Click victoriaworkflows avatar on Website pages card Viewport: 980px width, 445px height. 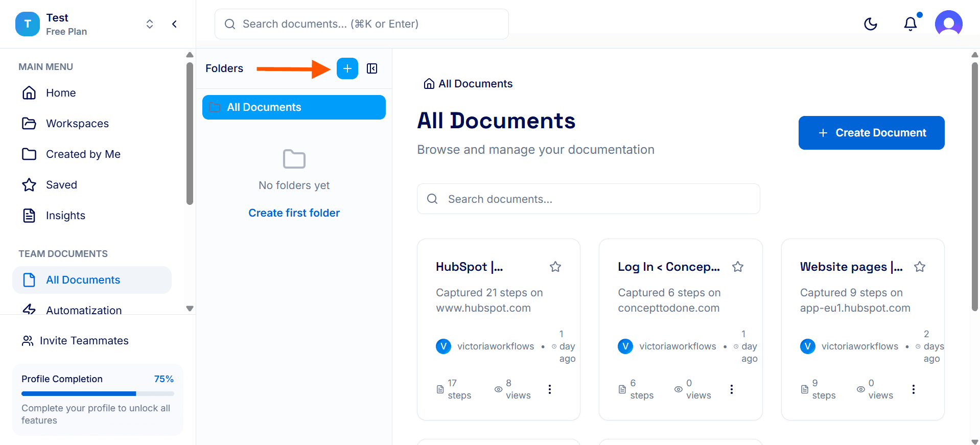click(x=808, y=346)
